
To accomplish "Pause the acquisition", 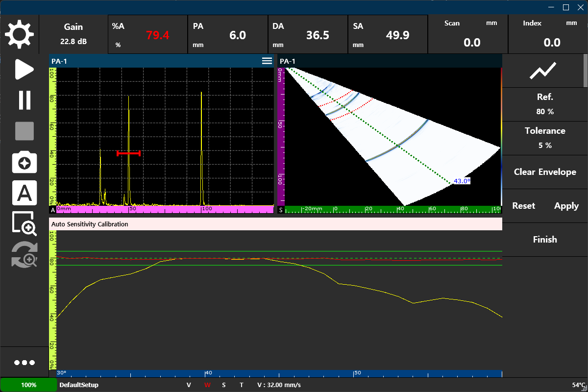I will (x=24, y=100).
